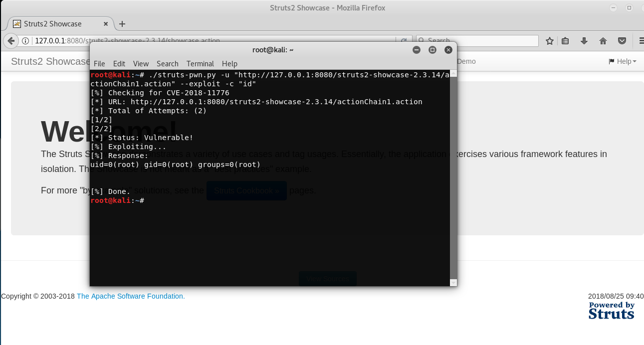Open terminal Help menu
The width and height of the screenshot is (644, 345).
[x=229, y=64]
